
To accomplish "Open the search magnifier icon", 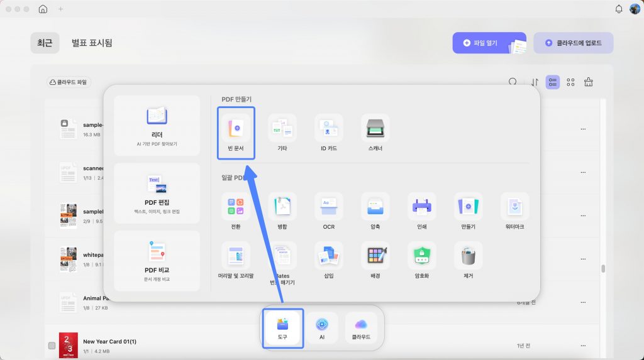I will click(513, 82).
